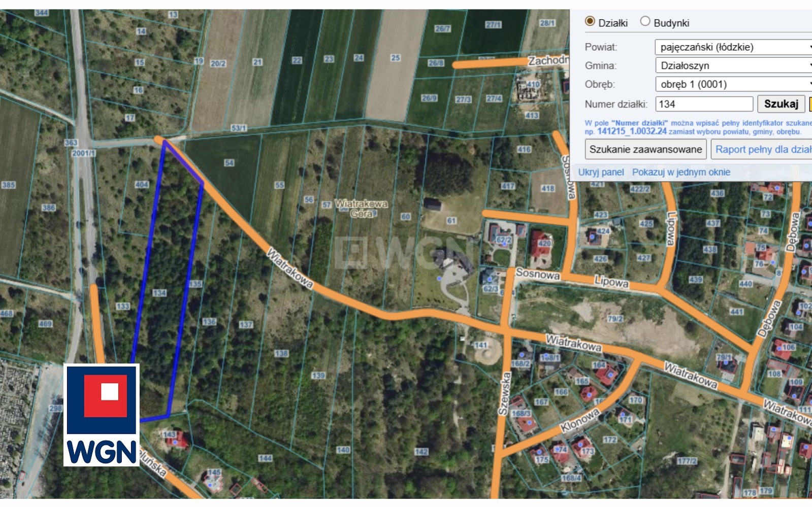Open the Gmina dropdown Działoszyn
The height and width of the screenshot is (507, 812).
733,65
